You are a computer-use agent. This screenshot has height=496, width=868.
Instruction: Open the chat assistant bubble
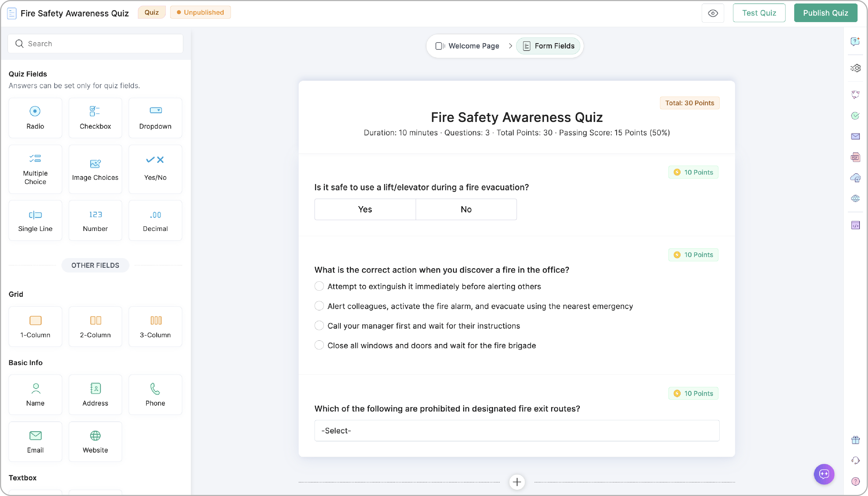point(824,474)
